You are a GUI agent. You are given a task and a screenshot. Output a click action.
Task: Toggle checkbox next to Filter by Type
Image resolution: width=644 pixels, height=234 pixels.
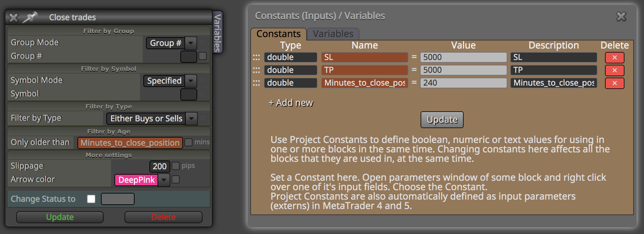point(203,118)
